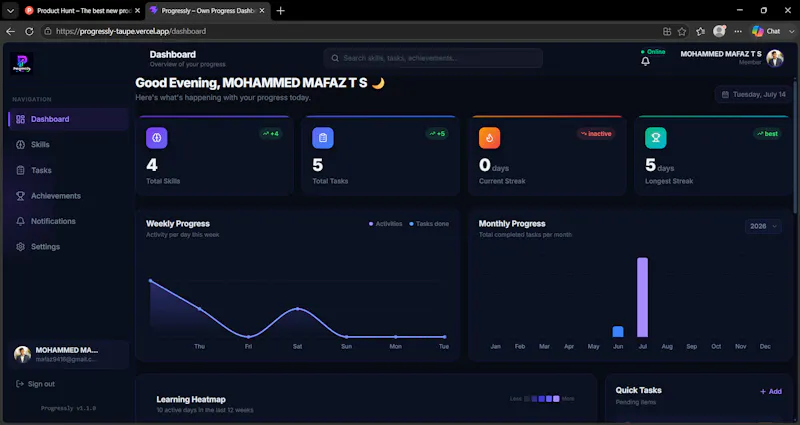Click the Sign out arrow icon
Image resolution: width=800 pixels, height=425 pixels.
[x=20, y=384]
